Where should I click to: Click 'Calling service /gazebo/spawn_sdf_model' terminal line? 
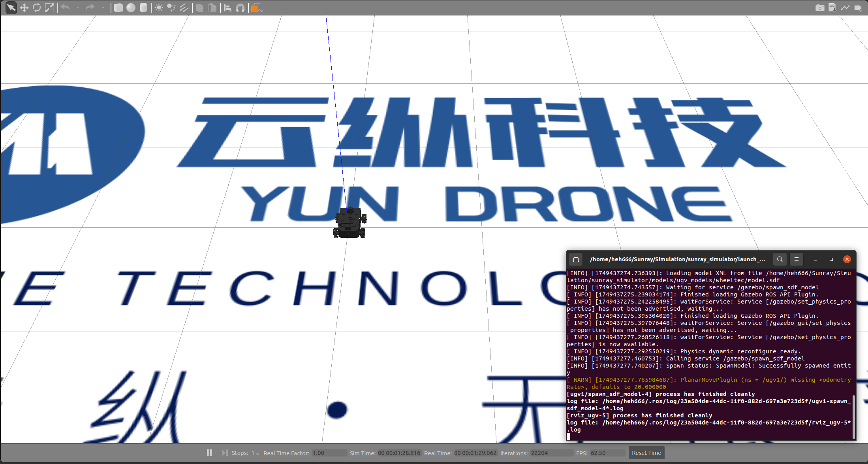[686, 358]
